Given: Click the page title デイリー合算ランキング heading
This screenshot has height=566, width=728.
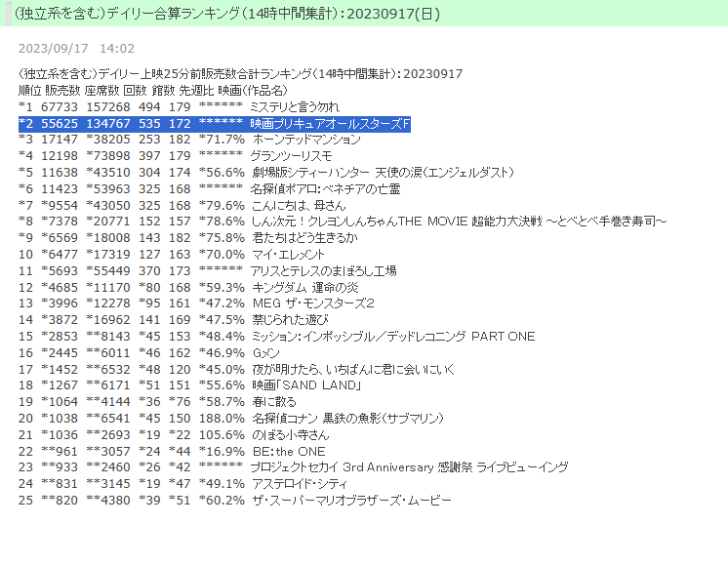Looking at the screenshot, I should [x=227, y=14].
